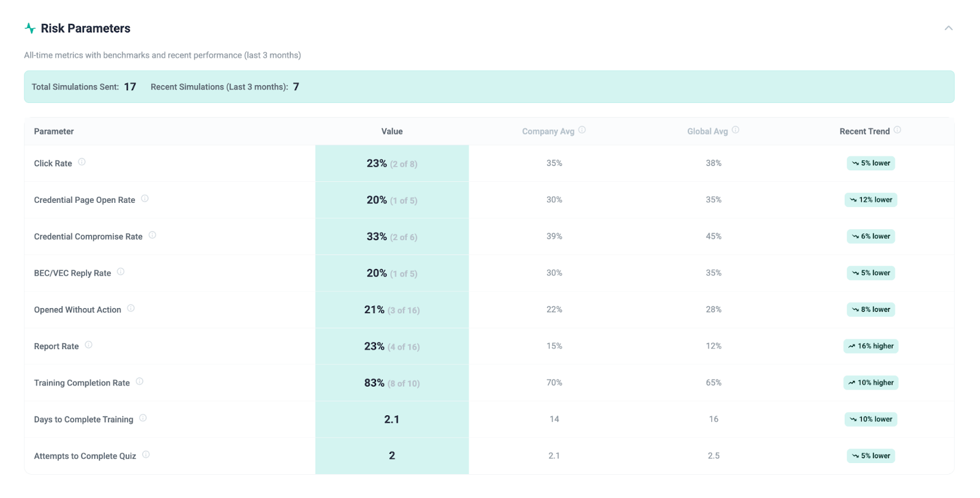Click Company Avg 14 for Days to Complete Training
The height and width of the screenshot is (498, 980).
(x=554, y=420)
